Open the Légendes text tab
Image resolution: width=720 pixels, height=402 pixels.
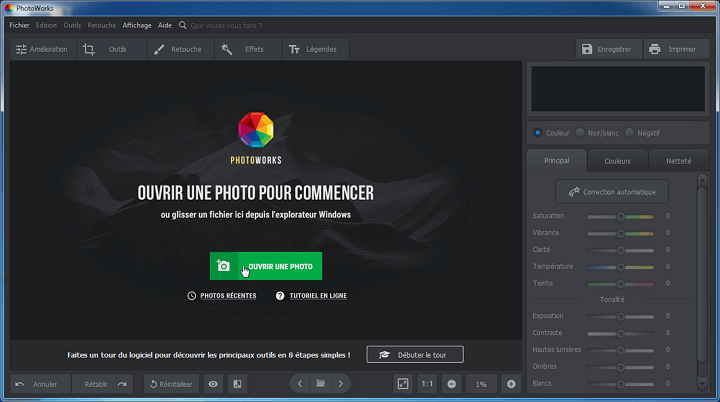(x=315, y=49)
